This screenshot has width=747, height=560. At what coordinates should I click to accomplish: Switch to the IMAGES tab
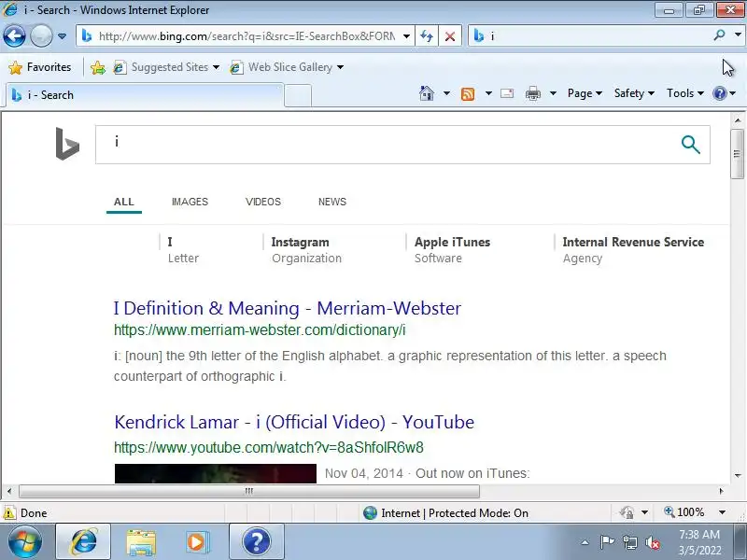(x=190, y=202)
